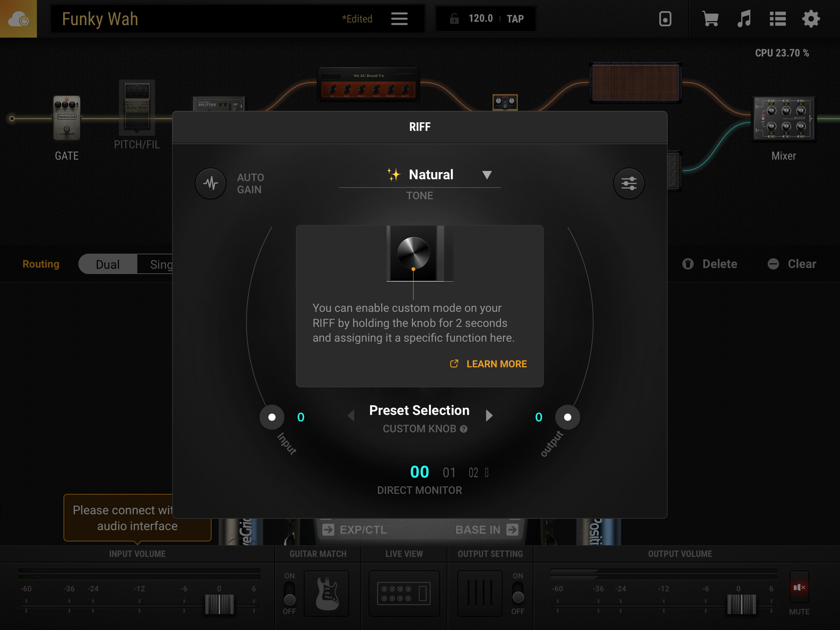Toggle the Output Setting ON/OFF switch
The image size is (840, 630).
click(x=518, y=593)
